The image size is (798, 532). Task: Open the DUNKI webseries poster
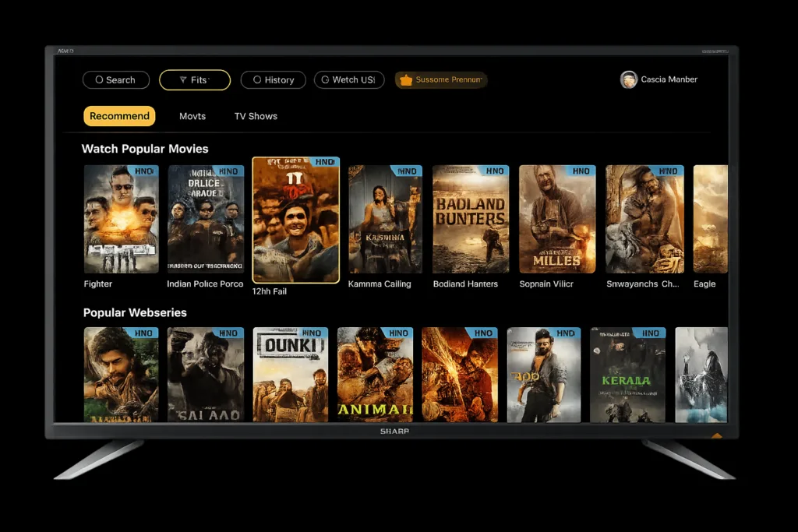[x=291, y=375]
